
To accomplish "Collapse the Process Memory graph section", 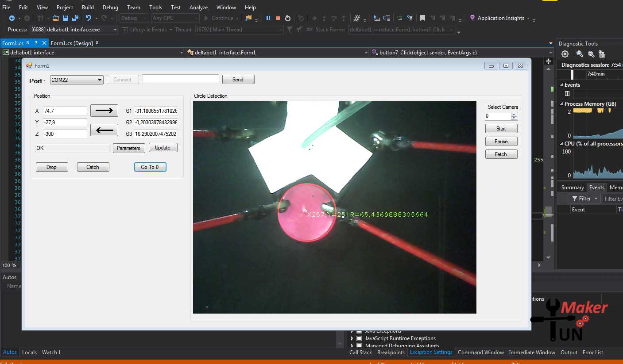I will [x=561, y=103].
